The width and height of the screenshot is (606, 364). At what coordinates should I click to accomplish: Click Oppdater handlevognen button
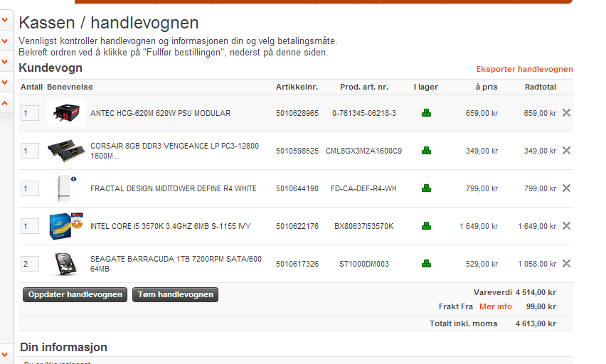coord(75,294)
